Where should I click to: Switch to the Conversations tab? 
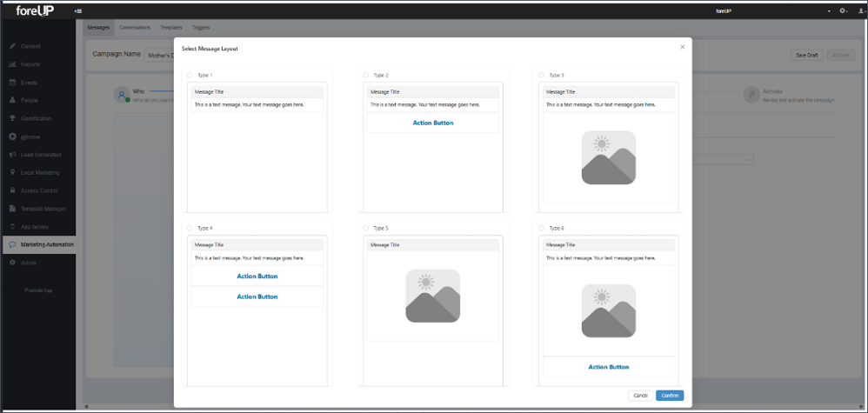135,27
